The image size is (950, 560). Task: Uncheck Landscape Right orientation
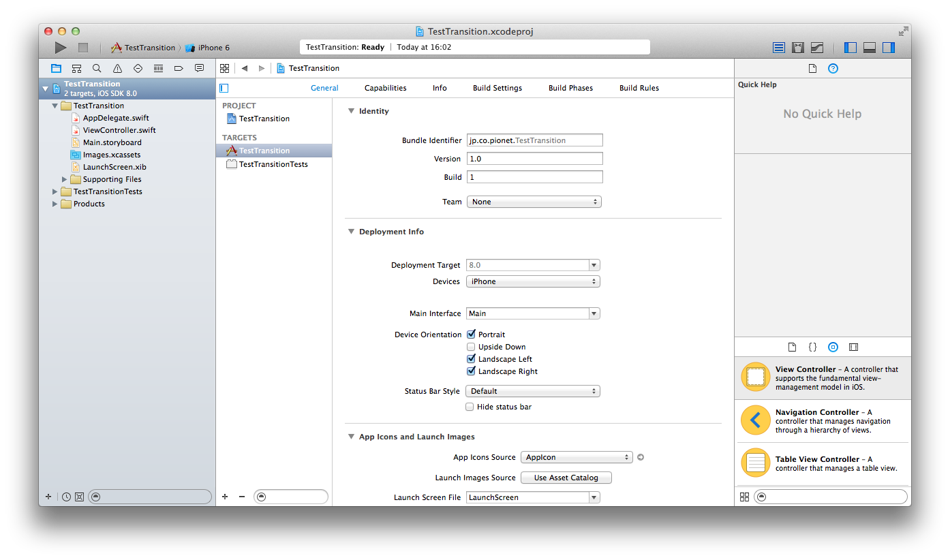471,371
